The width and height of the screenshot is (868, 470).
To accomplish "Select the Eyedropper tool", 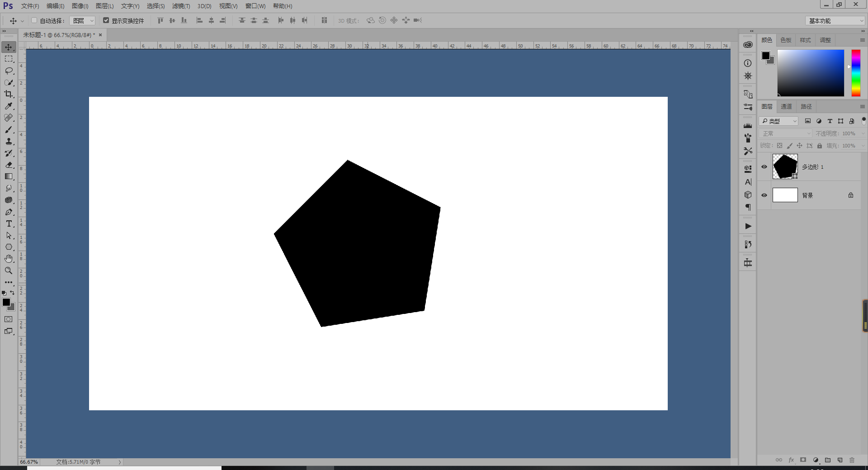I will (x=9, y=106).
